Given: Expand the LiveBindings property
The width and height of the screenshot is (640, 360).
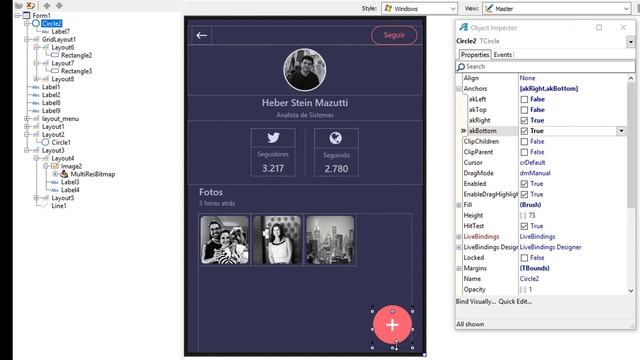Looking at the screenshot, I should 459,237.
